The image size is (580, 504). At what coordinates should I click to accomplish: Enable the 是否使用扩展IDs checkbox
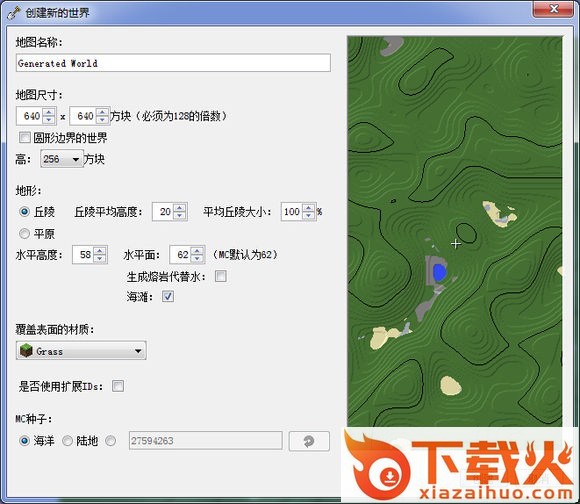point(118,386)
